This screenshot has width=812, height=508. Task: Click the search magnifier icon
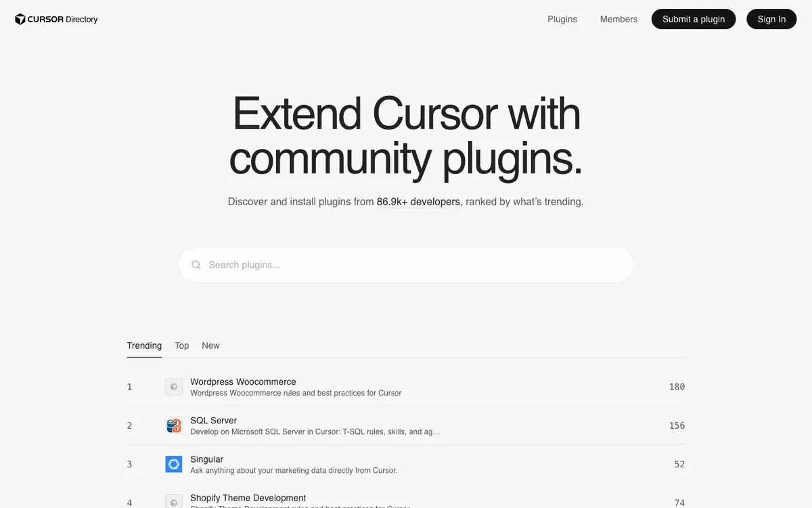[196, 265]
